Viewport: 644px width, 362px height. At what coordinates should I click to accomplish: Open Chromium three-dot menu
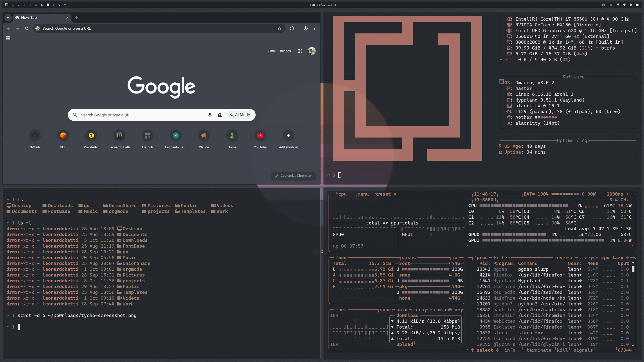coord(314,28)
